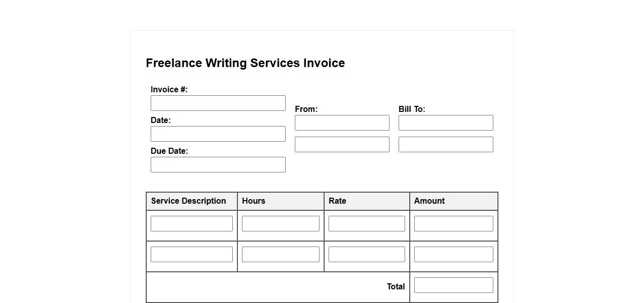Click the Invoice # input field
Screen dimensions: 644x303
tap(218, 103)
